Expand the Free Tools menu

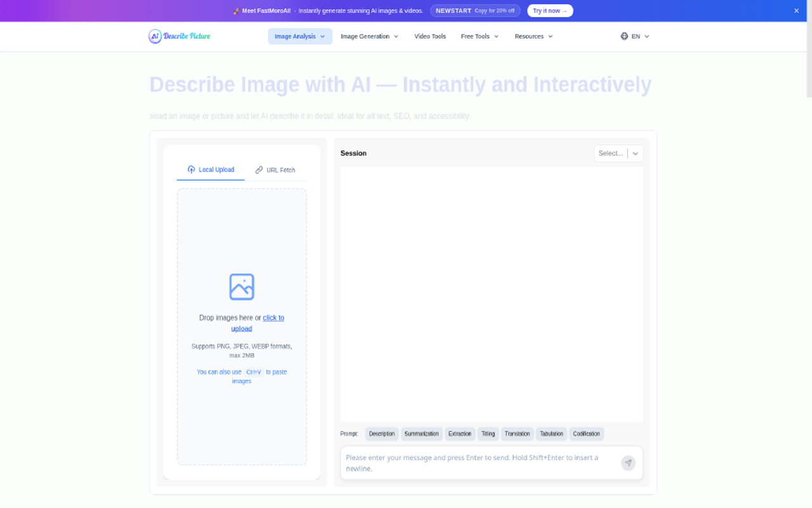click(x=480, y=36)
